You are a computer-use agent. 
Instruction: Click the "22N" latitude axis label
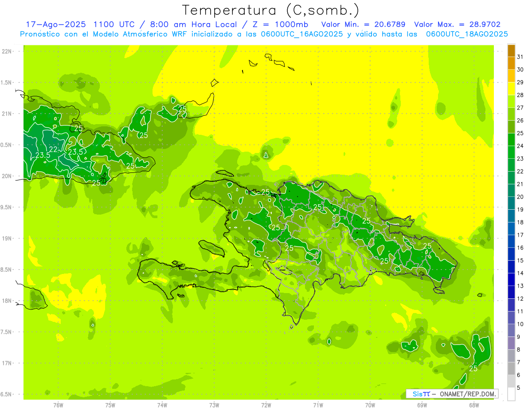tap(7, 51)
